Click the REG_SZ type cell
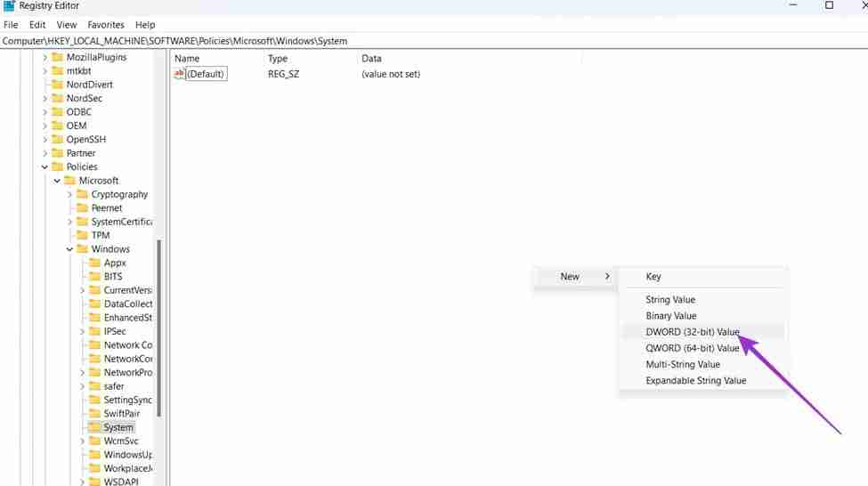 (283, 74)
